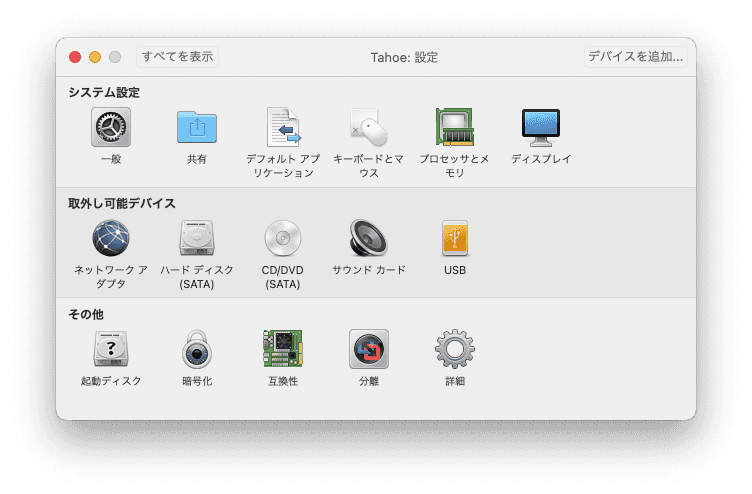Select the ネットワーク アダプタ icon

111,238
